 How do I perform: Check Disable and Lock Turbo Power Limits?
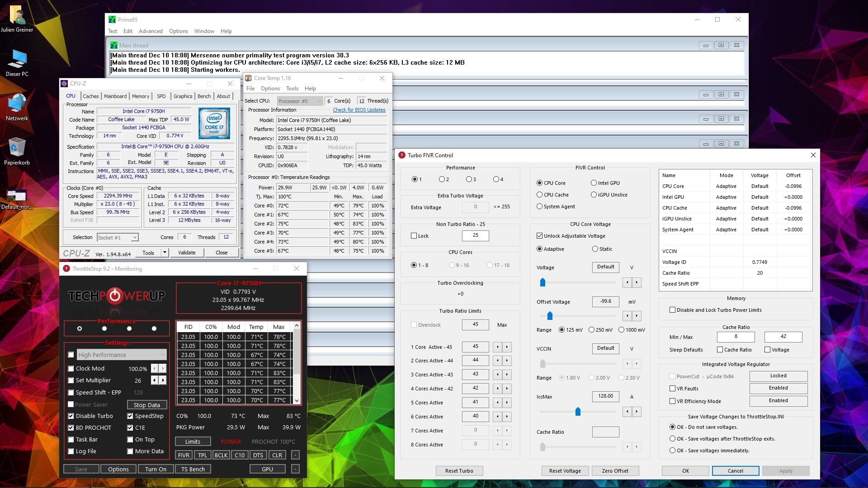[672, 310]
